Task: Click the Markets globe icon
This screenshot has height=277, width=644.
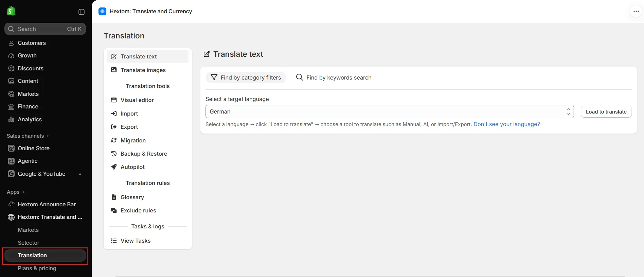Action: pyautogui.click(x=11, y=94)
